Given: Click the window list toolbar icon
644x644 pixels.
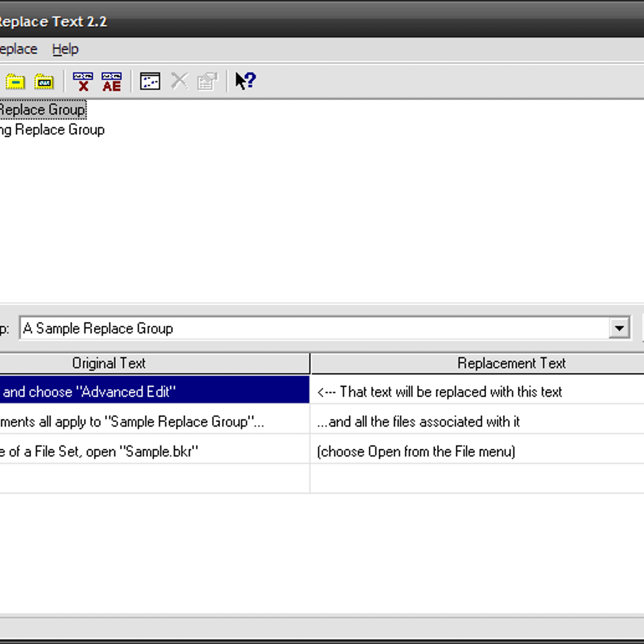Looking at the screenshot, I should coord(150,82).
